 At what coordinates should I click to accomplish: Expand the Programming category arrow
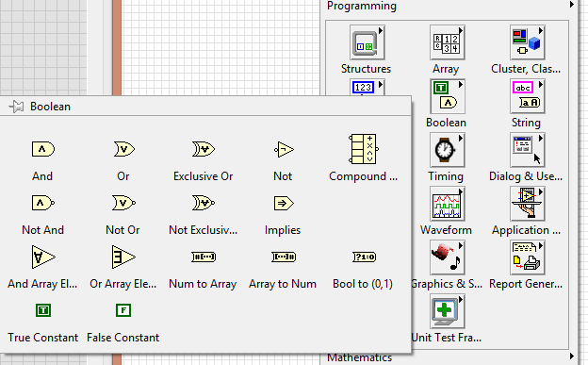click(571, 5)
